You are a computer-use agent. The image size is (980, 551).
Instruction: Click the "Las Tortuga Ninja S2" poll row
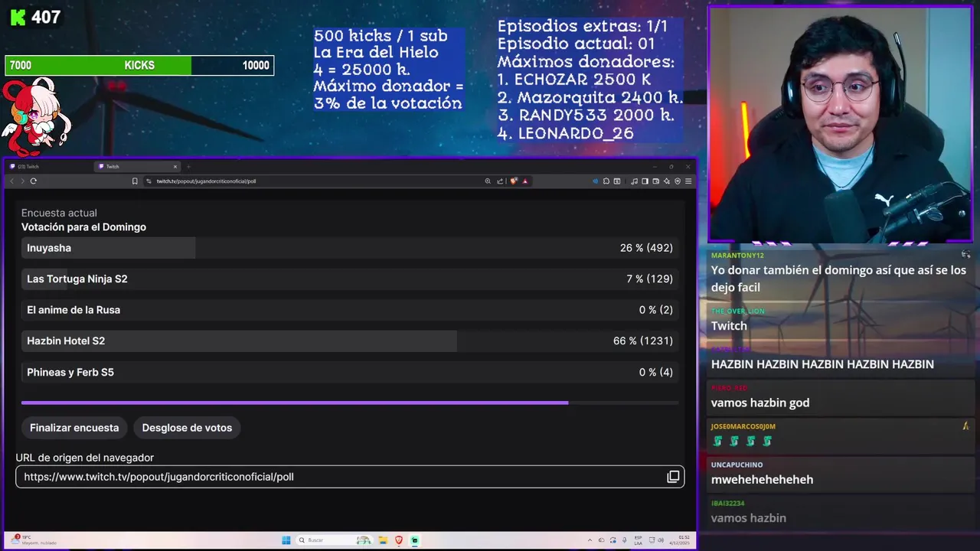[350, 279]
